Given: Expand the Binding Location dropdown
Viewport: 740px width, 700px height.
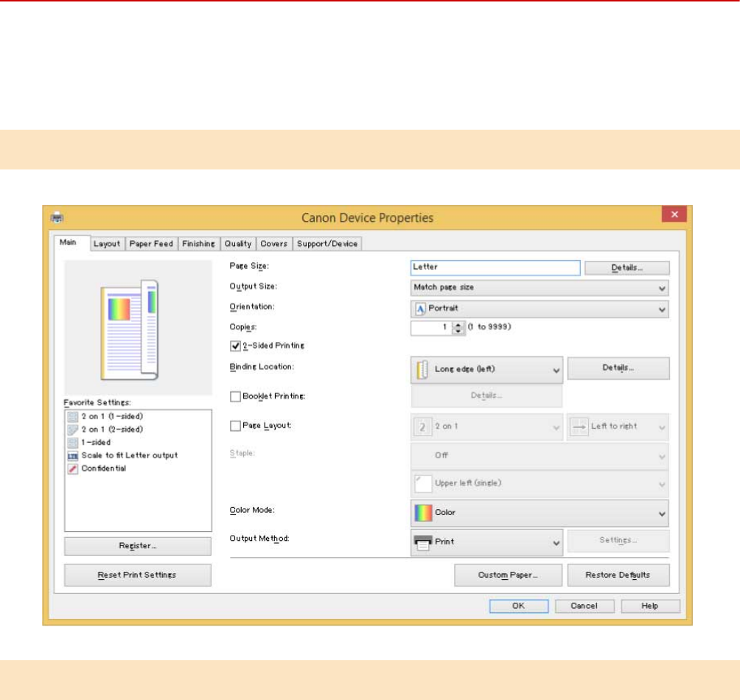Looking at the screenshot, I should click(x=486, y=369).
